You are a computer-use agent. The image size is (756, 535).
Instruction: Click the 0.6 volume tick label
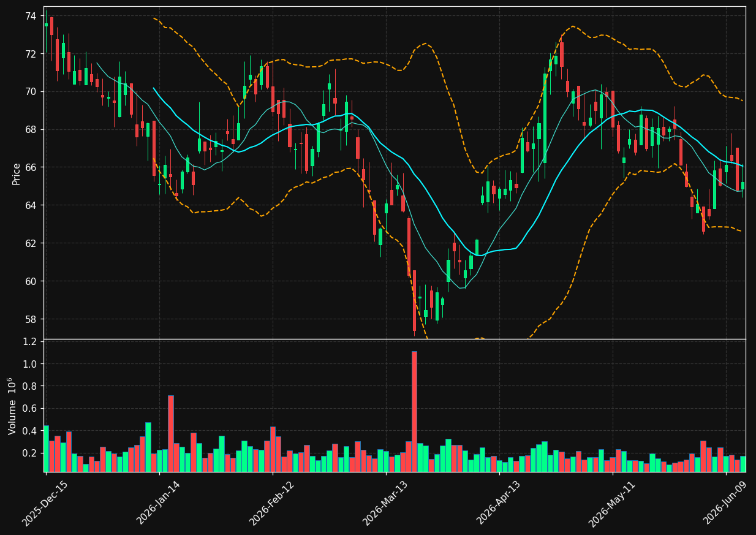(x=29, y=408)
